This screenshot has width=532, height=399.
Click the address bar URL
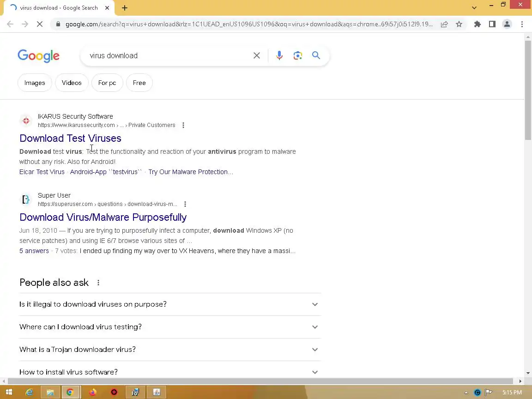click(x=249, y=24)
